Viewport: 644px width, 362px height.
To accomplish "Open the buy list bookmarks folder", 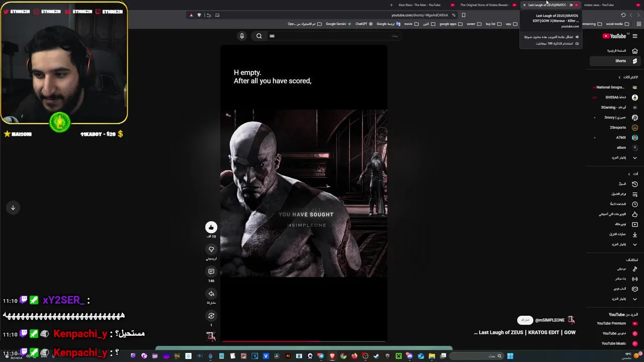I will pyautogui.click(x=493, y=24).
